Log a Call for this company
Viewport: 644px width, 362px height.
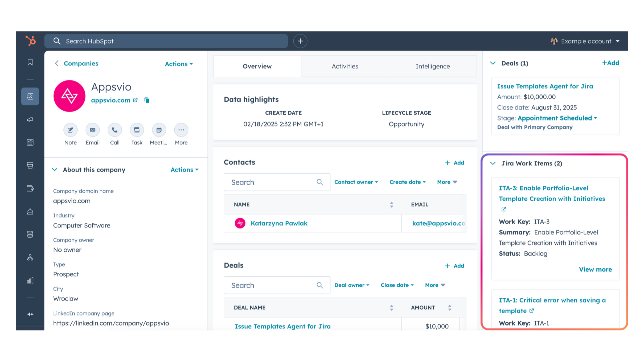pos(114,130)
